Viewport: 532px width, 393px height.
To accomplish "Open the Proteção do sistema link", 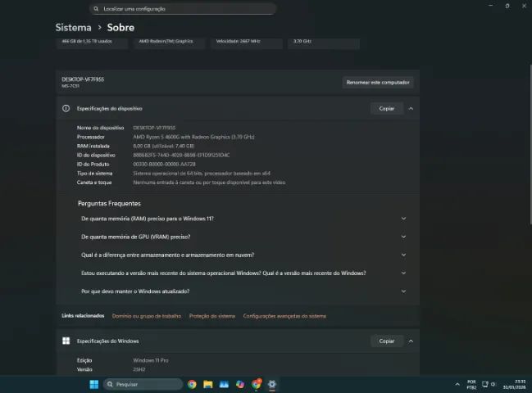I will (212, 316).
